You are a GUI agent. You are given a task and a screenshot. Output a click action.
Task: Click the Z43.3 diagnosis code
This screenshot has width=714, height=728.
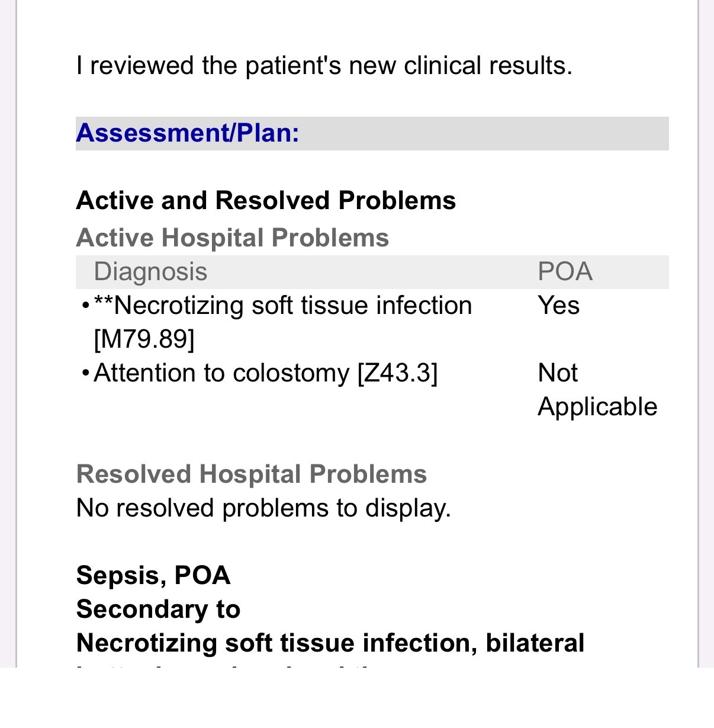(x=397, y=374)
